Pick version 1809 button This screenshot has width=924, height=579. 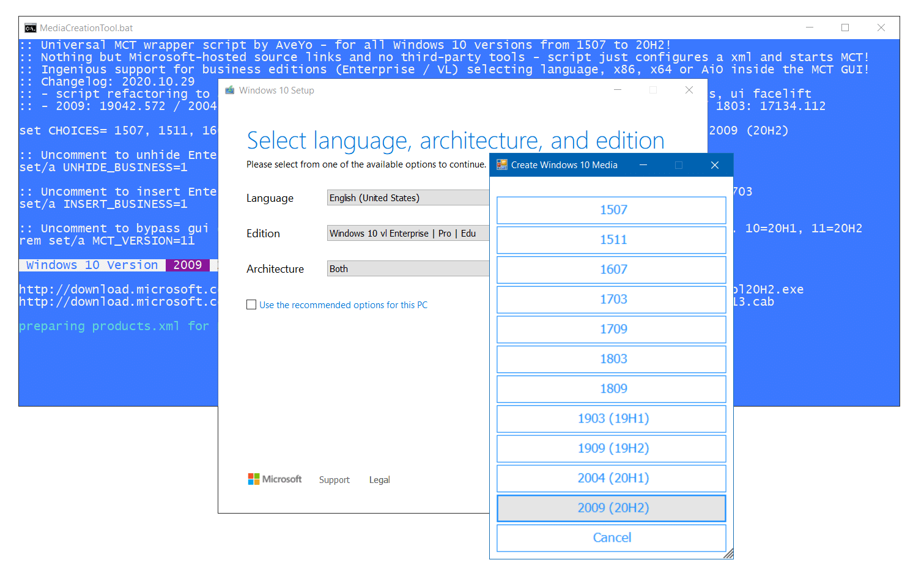pos(611,389)
